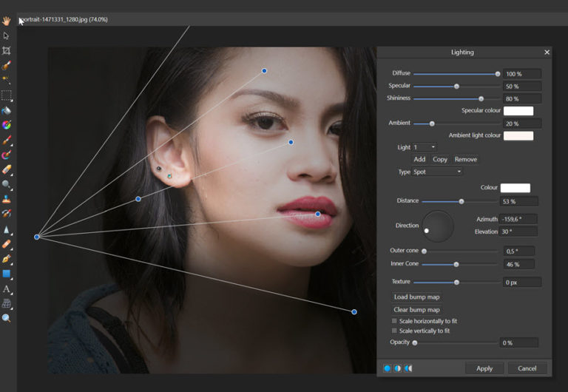
Task: Select the colour wheel Gradient tool
Action: pos(6,125)
